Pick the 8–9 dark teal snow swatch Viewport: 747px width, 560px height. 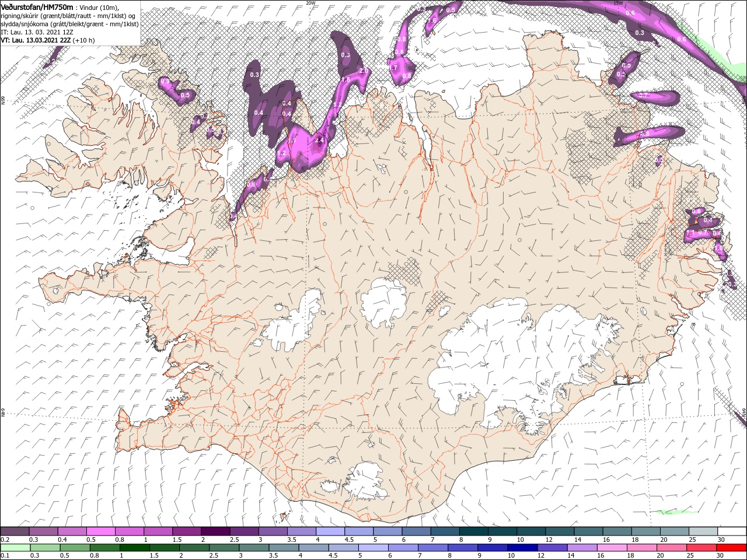pyautogui.click(x=473, y=531)
